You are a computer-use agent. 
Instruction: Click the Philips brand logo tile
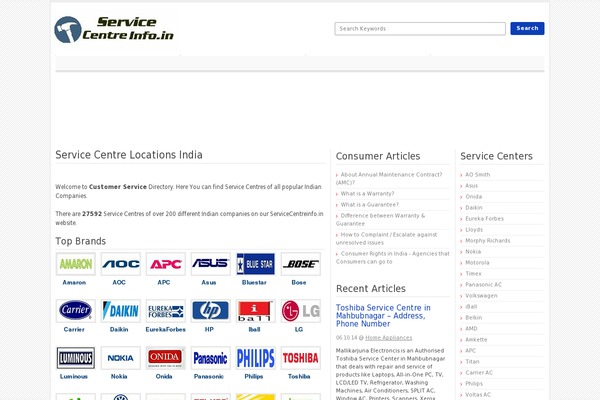(x=256, y=358)
